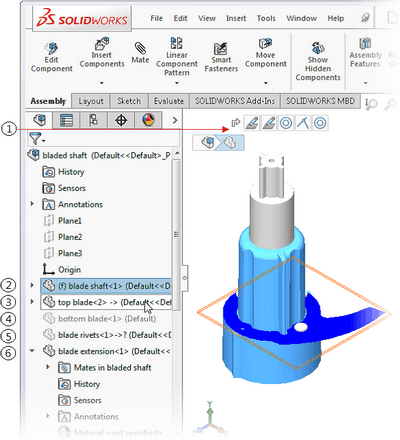
Task: Open the Insert Components dropdown arrow
Action: point(102,83)
